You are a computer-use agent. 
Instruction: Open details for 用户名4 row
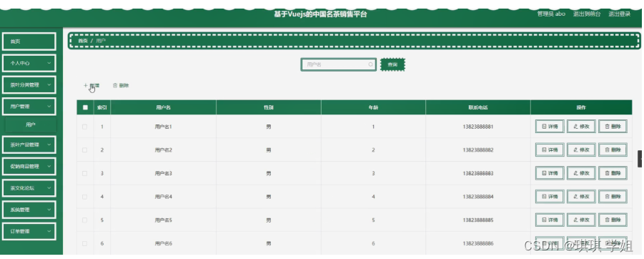pyautogui.click(x=550, y=197)
